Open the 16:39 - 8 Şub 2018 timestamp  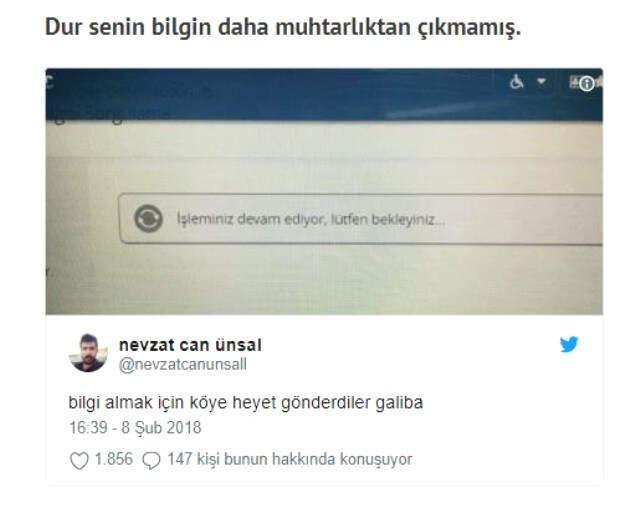point(135,428)
